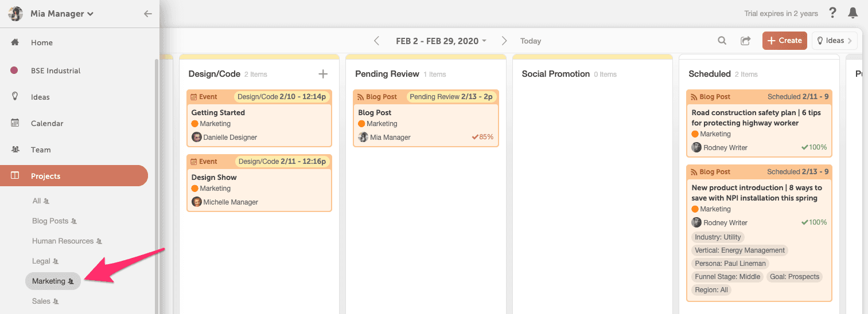Click the sidebar vertical scrollbar
This screenshot has width=868, height=314.
(x=157, y=186)
